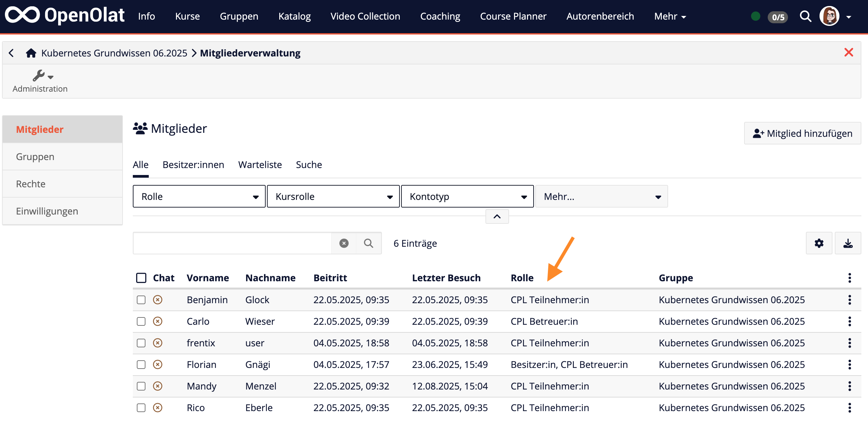The height and width of the screenshot is (435, 868).
Task: Open Coaching in top navigation
Action: coord(440,16)
